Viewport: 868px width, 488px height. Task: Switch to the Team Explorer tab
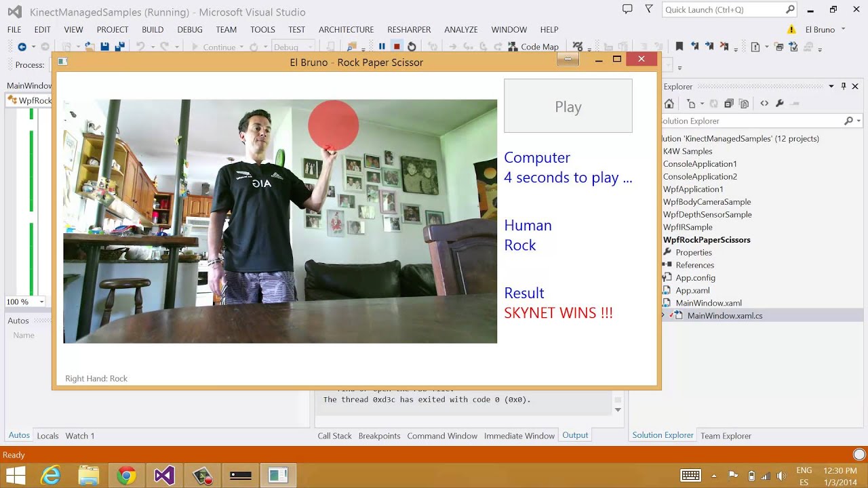tap(726, 436)
